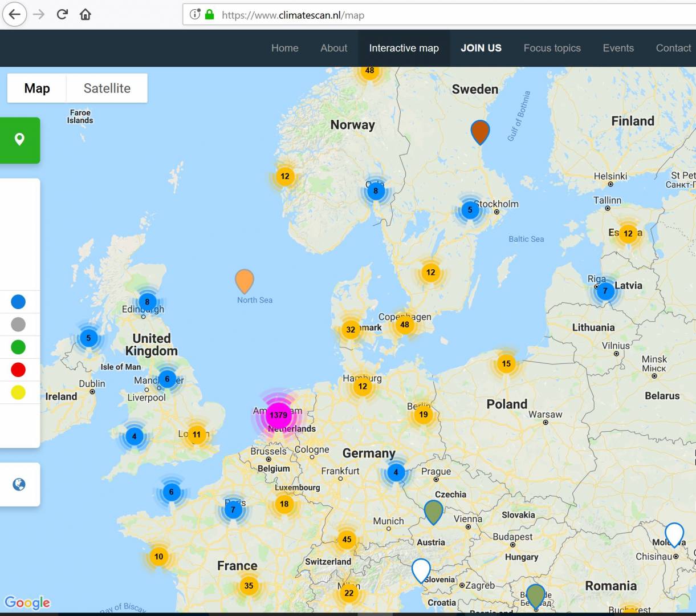Click the orange pin in the North Sea
The width and height of the screenshot is (696, 616).
245,281
